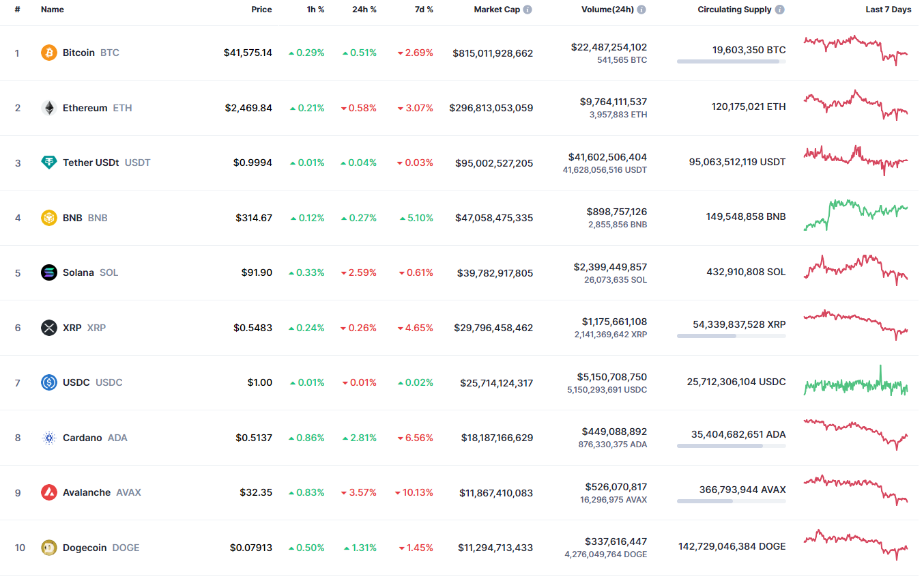Click the Solana logo icon

(49, 272)
